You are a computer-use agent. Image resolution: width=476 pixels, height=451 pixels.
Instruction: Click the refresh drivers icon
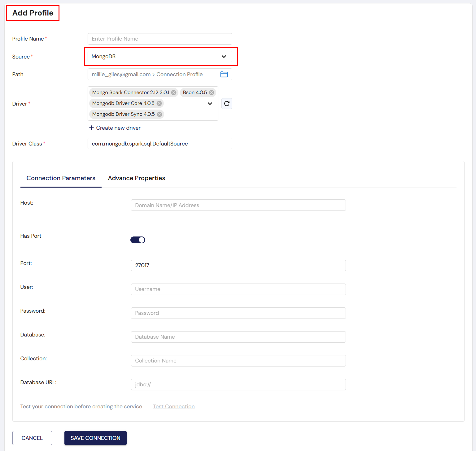pos(227,103)
